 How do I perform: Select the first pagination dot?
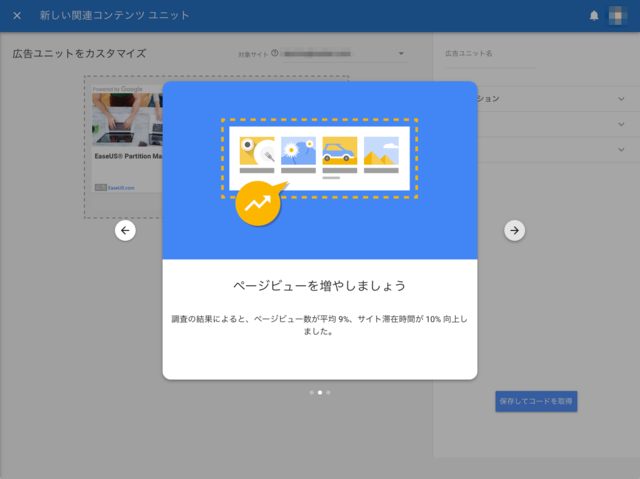pyautogui.click(x=311, y=393)
